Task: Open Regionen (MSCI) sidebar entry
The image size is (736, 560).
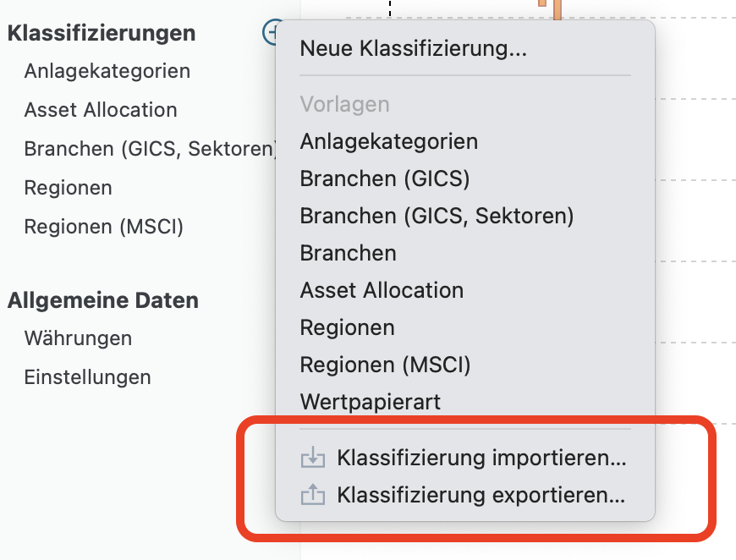Action: click(x=103, y=227)
